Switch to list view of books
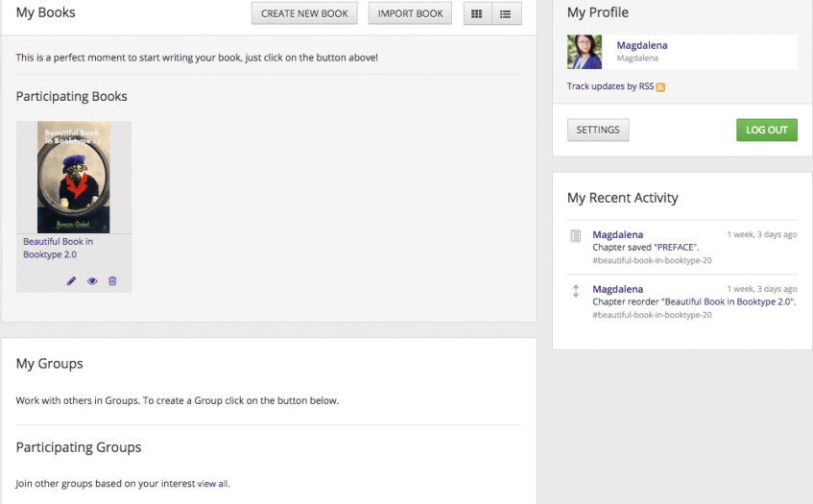 tap(506, 13)
